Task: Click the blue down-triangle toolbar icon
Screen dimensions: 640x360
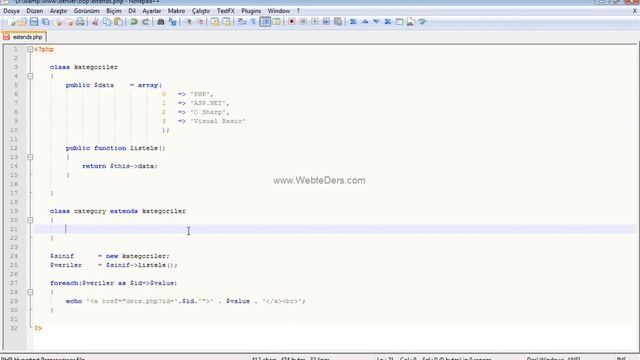Action: 376,22
